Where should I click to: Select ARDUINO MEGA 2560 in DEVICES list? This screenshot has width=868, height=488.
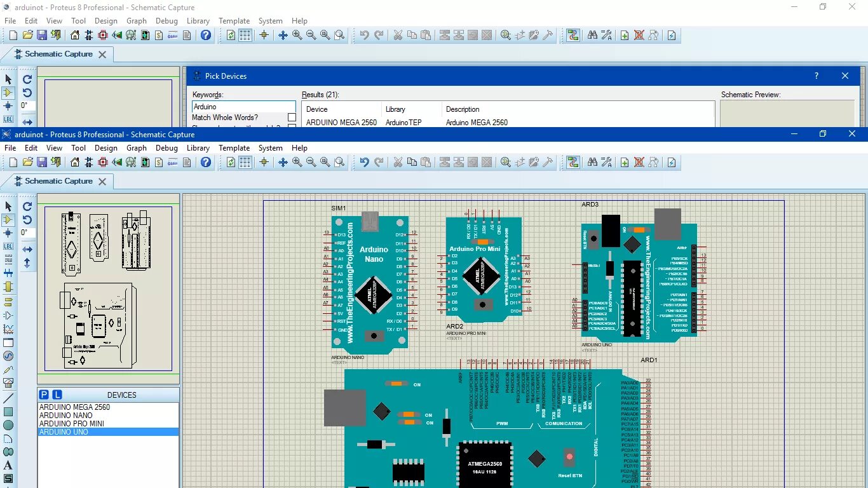pos(108,407)
